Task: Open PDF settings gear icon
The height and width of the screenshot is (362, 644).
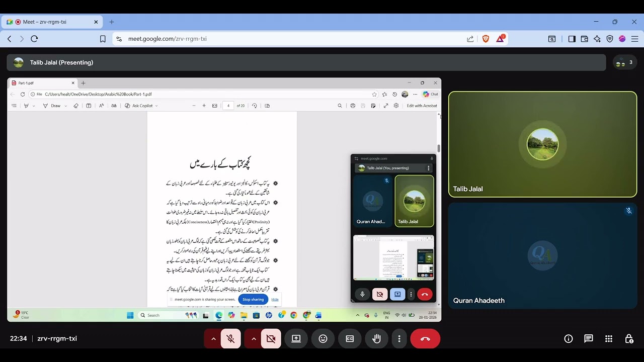Action: (396, 106)
